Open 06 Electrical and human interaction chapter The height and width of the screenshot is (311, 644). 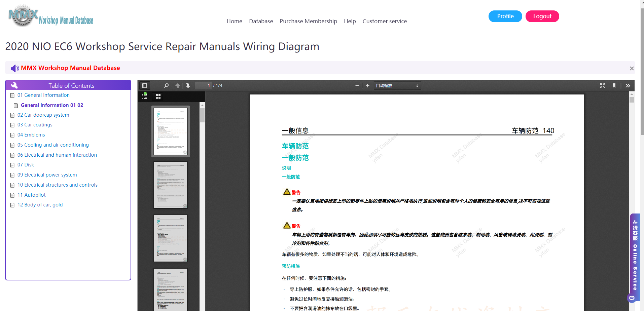57,155
